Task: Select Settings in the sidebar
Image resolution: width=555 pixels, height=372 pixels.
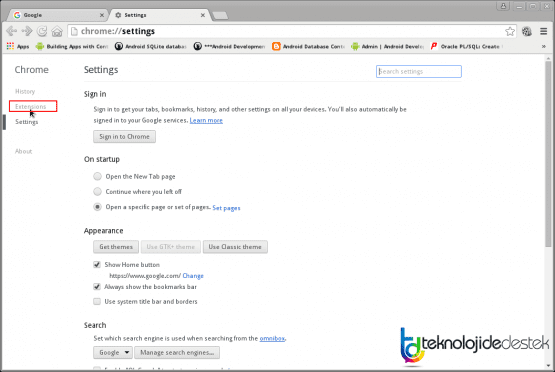Action: pyautogui.click(x=27, y=122)
